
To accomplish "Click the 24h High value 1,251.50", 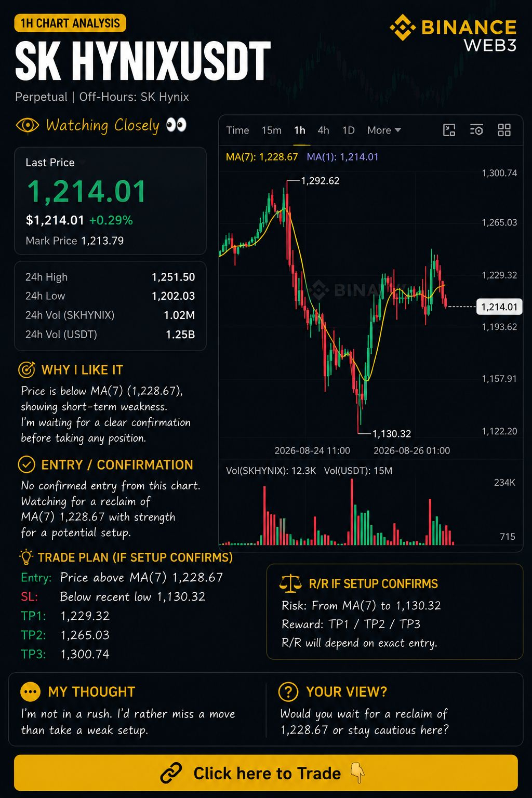I will point(173,277).
